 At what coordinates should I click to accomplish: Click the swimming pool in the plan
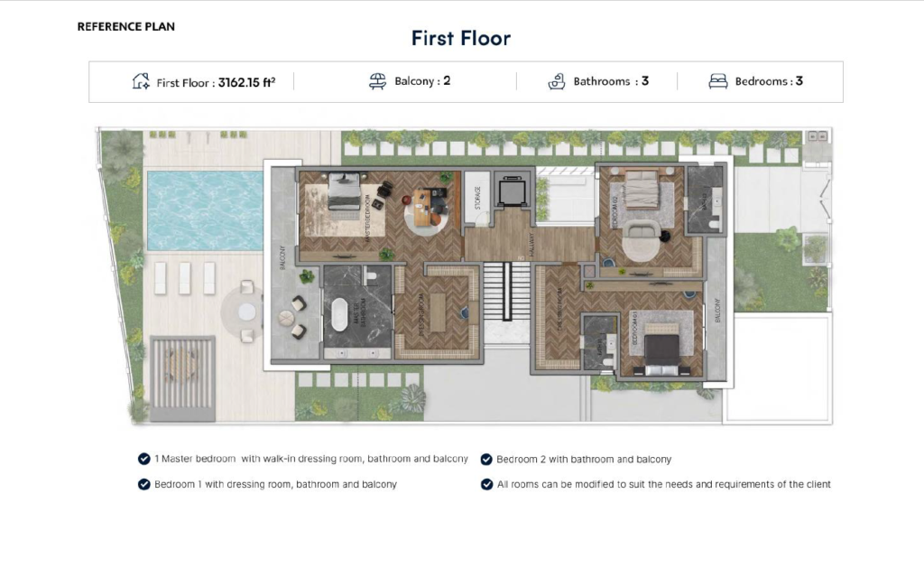(205, 210)
